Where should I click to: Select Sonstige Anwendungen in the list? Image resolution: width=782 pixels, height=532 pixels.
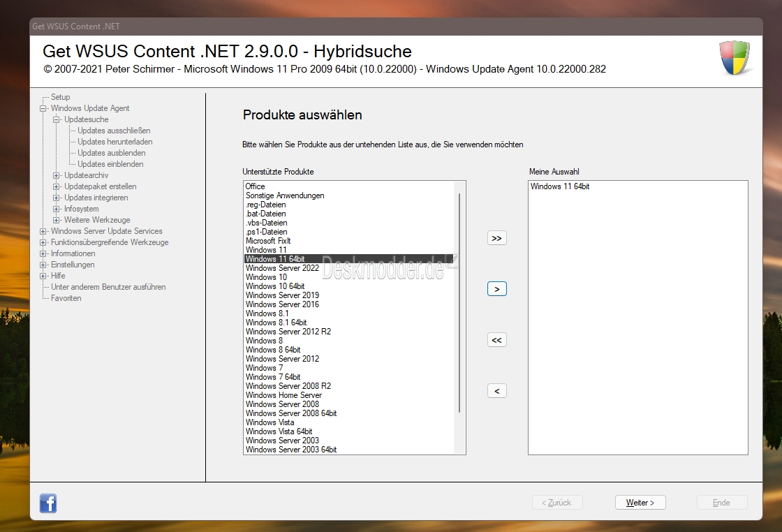click(349, 195)
